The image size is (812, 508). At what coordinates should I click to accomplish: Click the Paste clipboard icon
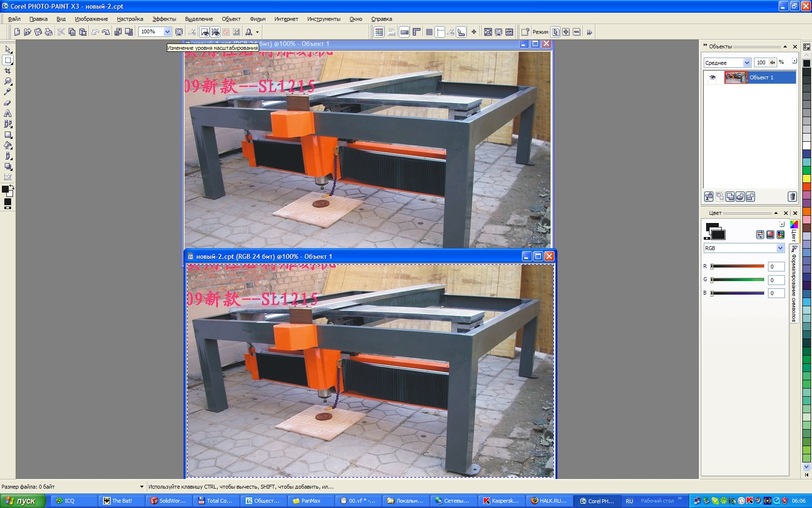(83, 32)
